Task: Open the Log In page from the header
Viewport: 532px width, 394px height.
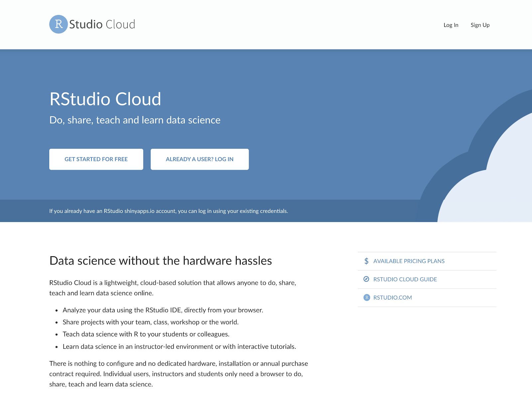Action: [451, 25]
